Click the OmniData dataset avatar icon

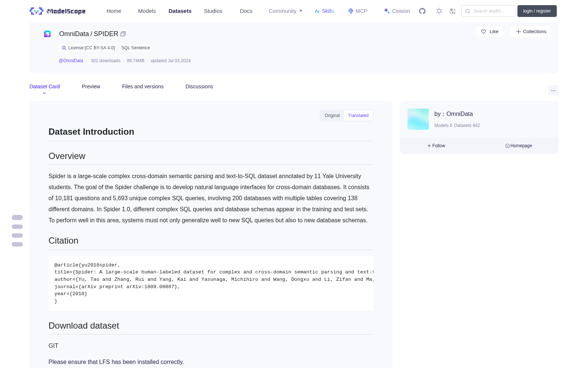[x=47, y=34]
